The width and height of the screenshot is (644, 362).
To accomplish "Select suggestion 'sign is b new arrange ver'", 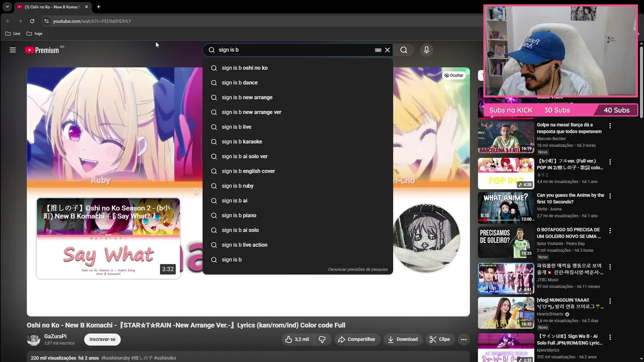I will (x=297, y=112).
